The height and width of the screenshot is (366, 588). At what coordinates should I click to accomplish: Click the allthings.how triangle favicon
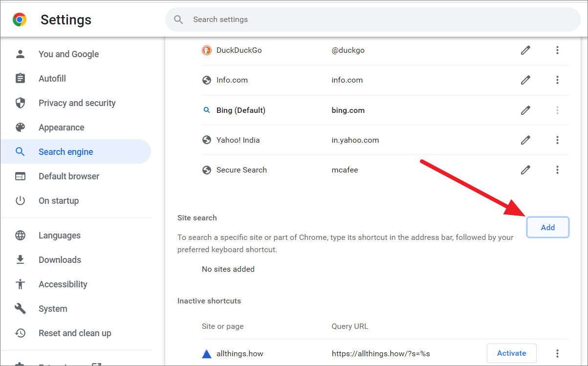(x=207, y=354)
